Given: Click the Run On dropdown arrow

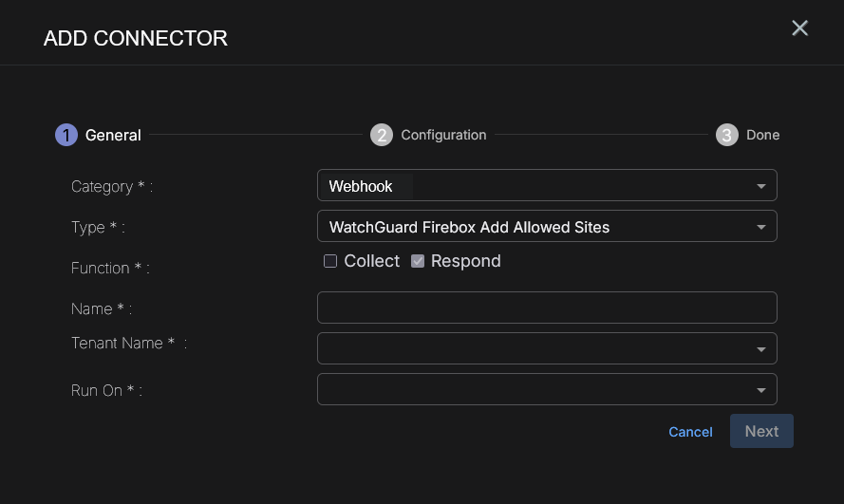Looking at the screenshot, I should coord(760,390).
